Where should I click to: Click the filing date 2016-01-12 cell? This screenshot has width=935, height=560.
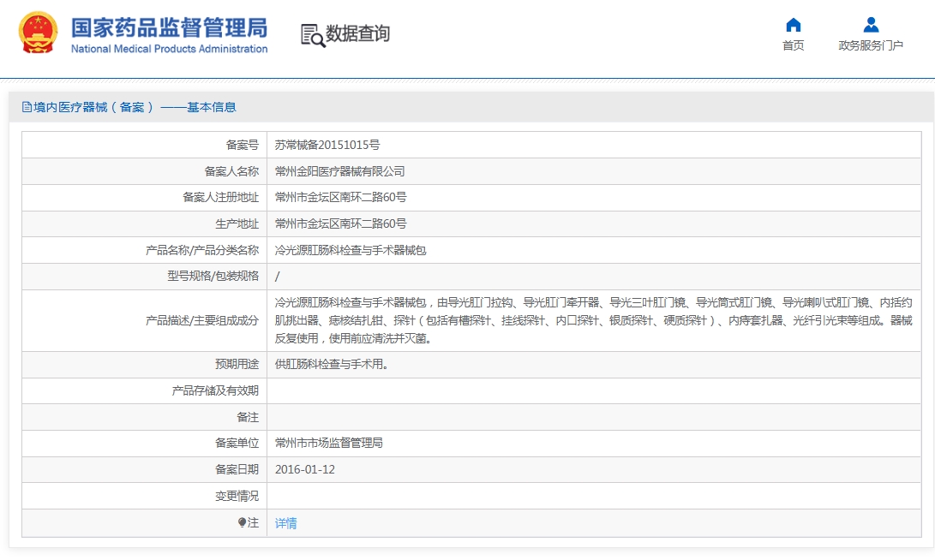594,469
